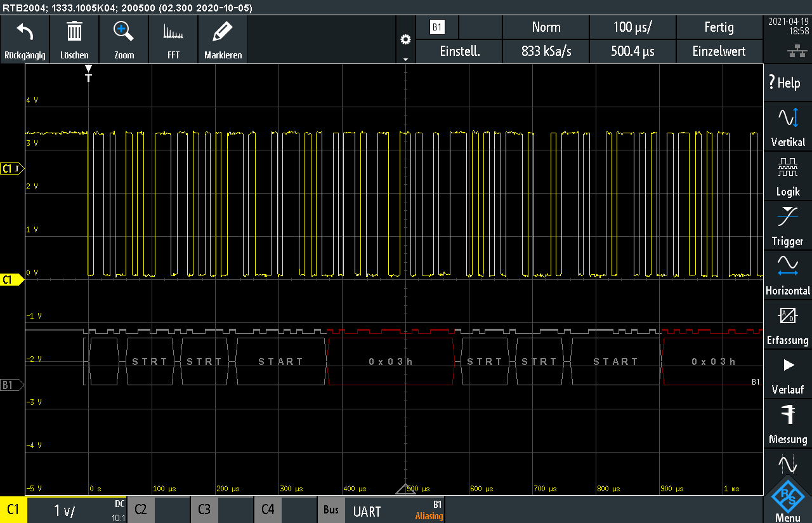Click the network connection status icon

(796, 52)
